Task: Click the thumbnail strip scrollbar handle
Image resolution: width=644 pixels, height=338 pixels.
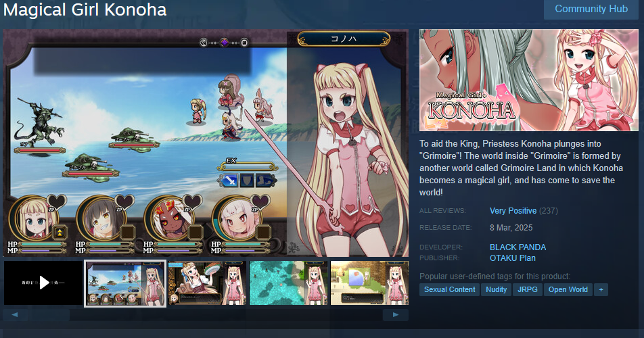Action: coord(49,314)
